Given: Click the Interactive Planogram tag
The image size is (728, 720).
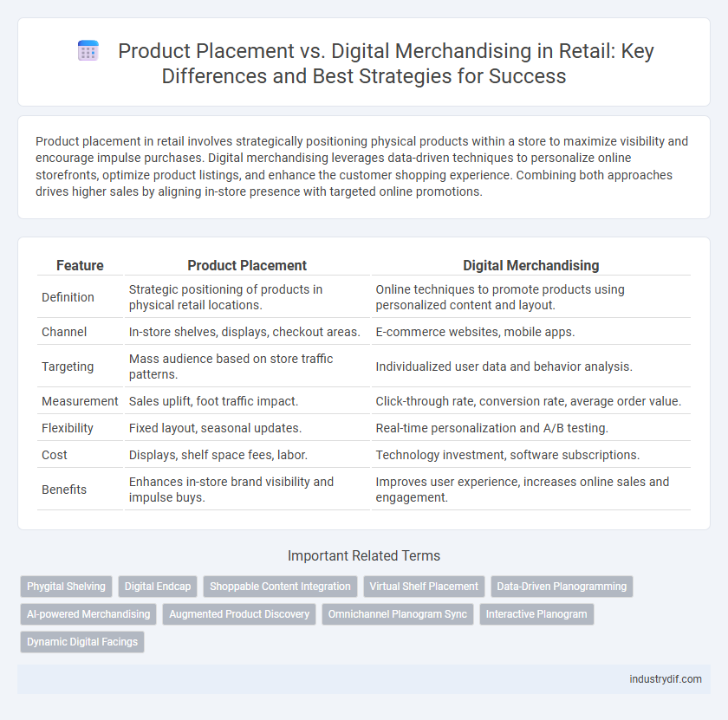Looking at the screenshot, I should (x=536, y=613).
